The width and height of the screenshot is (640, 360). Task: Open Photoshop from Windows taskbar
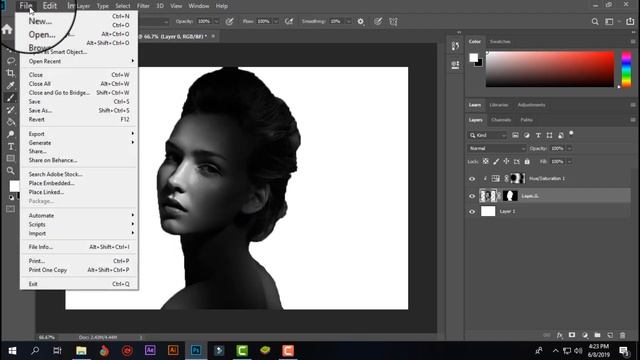click(196, 351)
